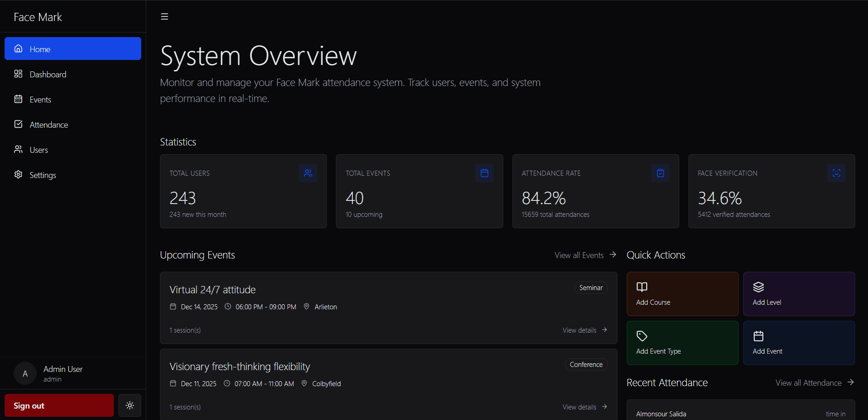Image resolution: width=868 pixels, height=420 pixels.
Task: Open View details for Virtual 24/7 attitude
Action: (x=585, y=330)
